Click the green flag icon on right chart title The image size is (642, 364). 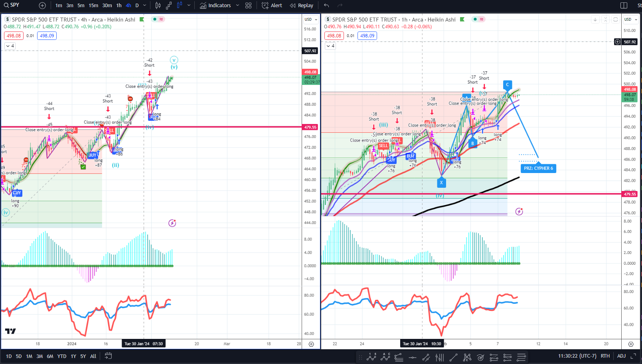(x=462, y=20)
